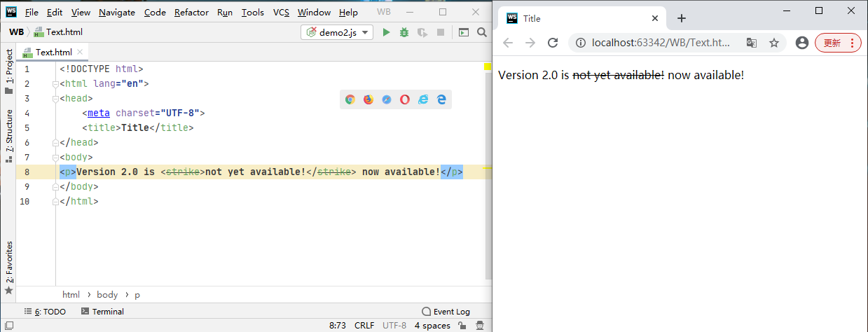The height and width of the screenshot is (332, 868).
Task: Change the CRLF line separator setting
Action: [x=364, y=326]
